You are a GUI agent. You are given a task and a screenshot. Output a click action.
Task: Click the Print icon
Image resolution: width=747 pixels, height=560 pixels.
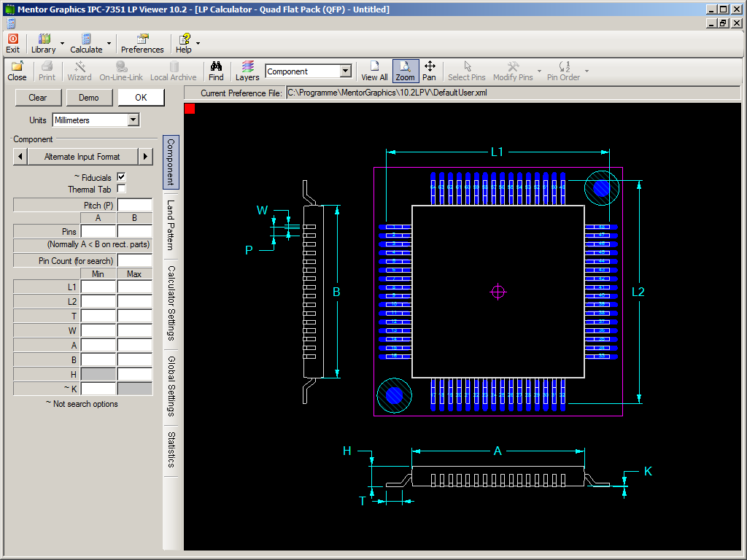point(47,71)
